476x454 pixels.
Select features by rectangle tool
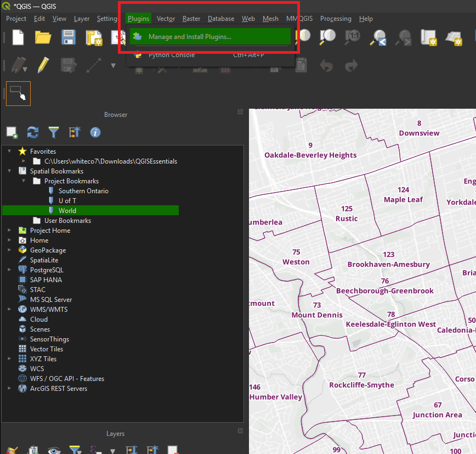click(19, 93)
